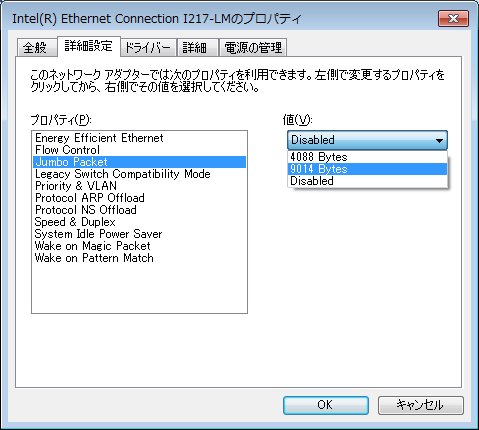This screenshot has height=430, width=479.
Task: Select Wake on Magic Packet property
Action: (x=139, y=246)
